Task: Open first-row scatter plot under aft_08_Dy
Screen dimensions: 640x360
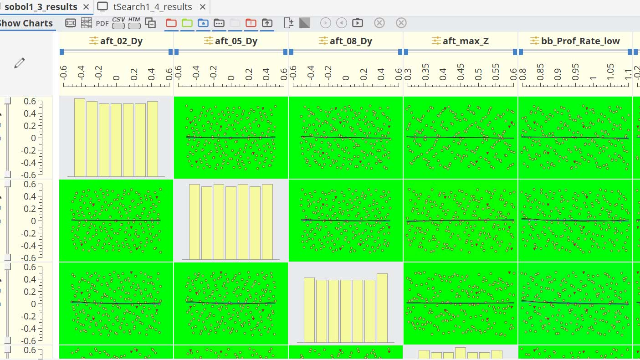Action: tap(346, 138)
